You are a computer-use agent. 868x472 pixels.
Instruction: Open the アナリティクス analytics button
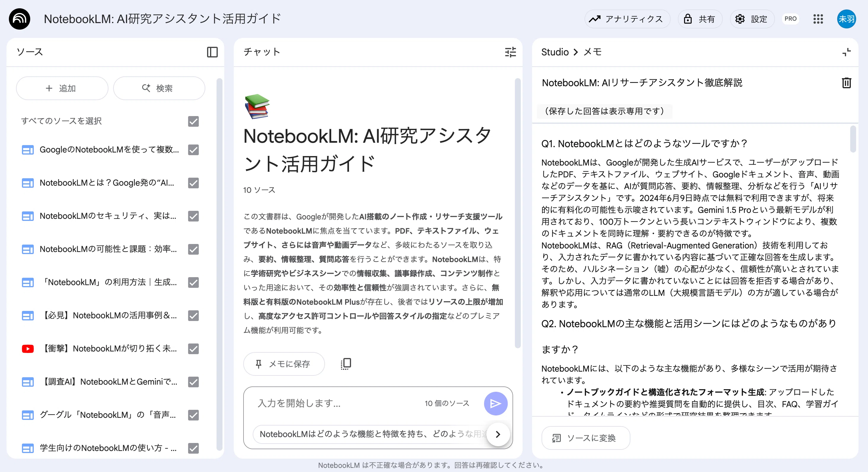click(627, 19)
